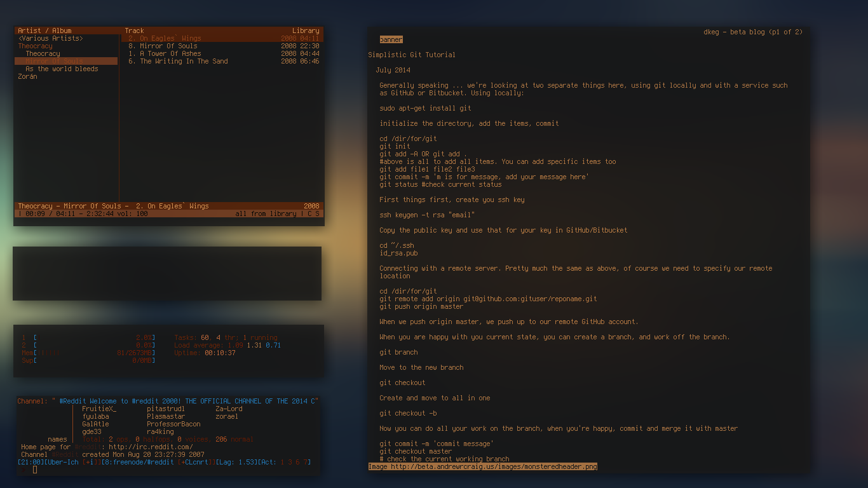Select the Mirror Of Souls album
The width and height of the screenshot is (868, 488).
54,61
